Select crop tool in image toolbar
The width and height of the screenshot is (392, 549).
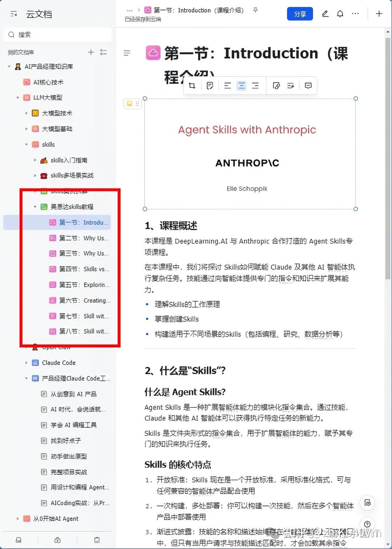pyautogui.click(x=192, y=86)
